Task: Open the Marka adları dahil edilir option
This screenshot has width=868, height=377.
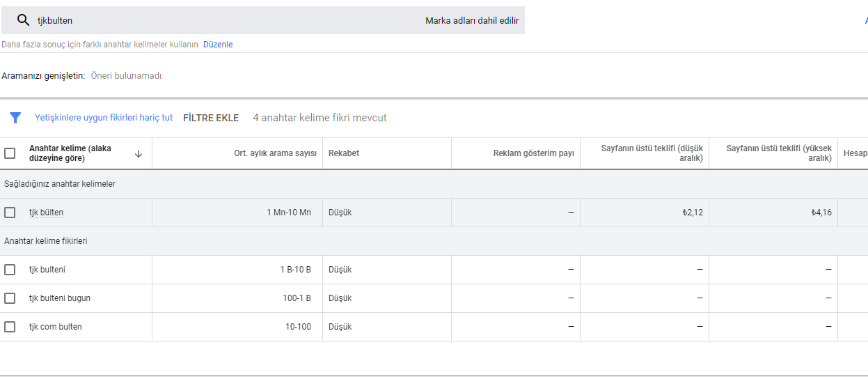Action: [x=472, y=21]
